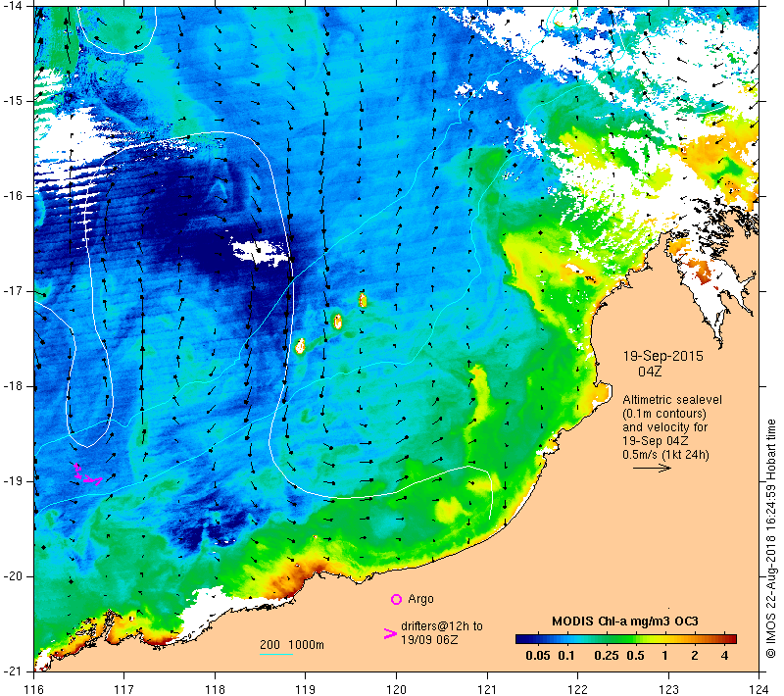
Task: Click the '04Z' time label under date
Action: click(650, 372)
